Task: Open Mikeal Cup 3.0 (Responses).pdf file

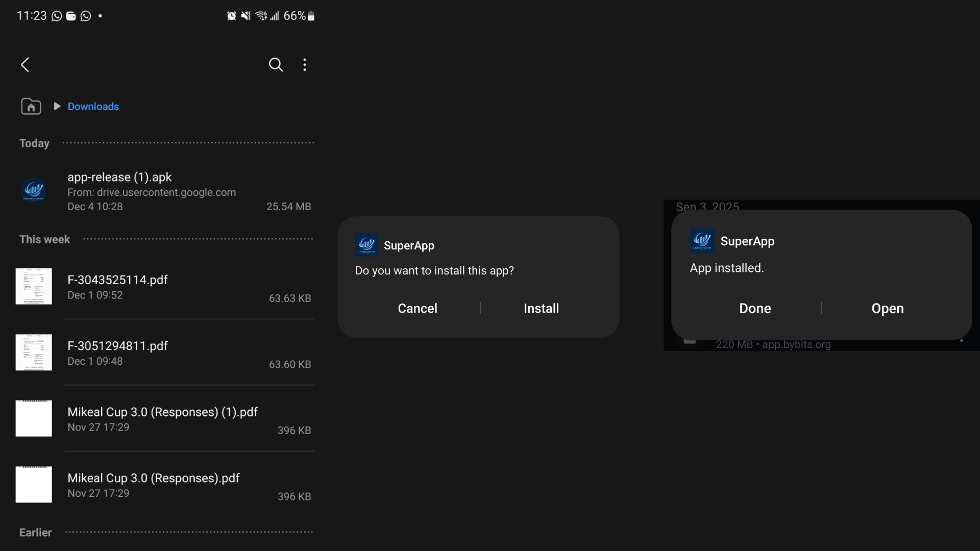Action: click(x=153, y=479)
